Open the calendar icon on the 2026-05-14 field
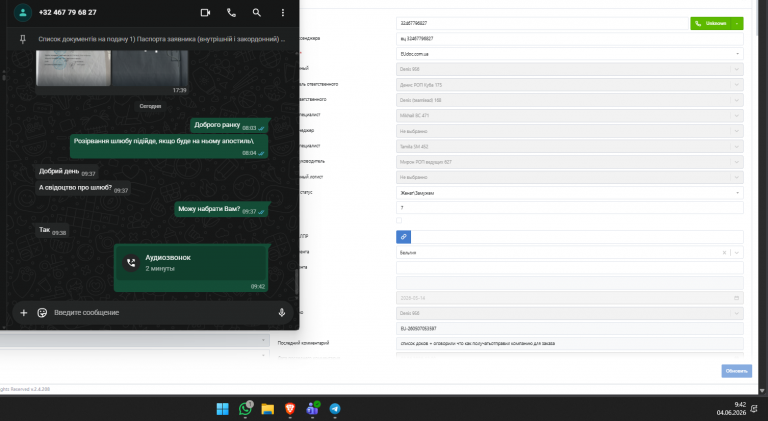 tap(736, 298)
